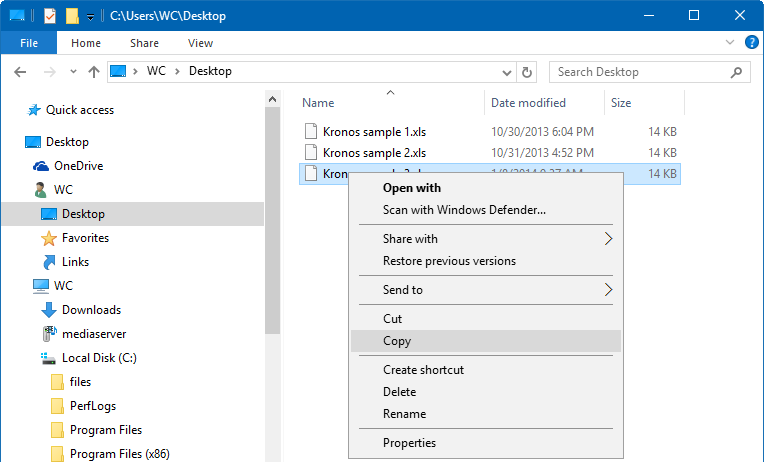Expand the address bar history dropdown
This screenshot has width=764, height=462.
507,72
